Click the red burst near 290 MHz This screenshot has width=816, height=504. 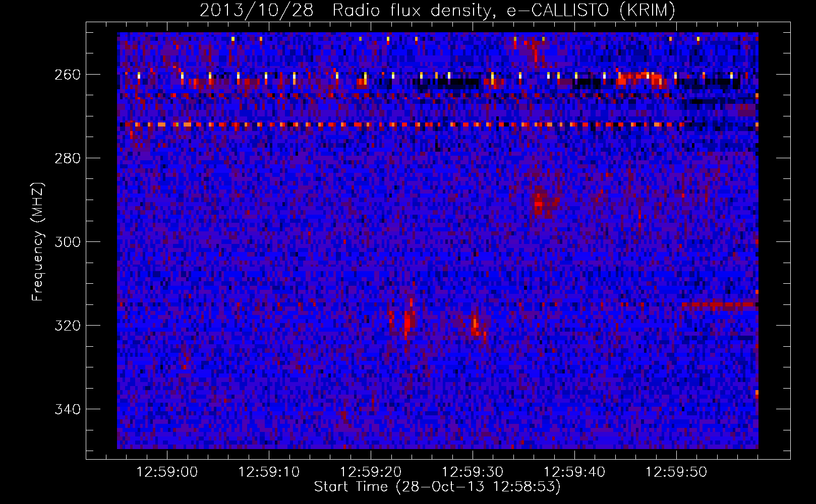(x=540, y=203)
